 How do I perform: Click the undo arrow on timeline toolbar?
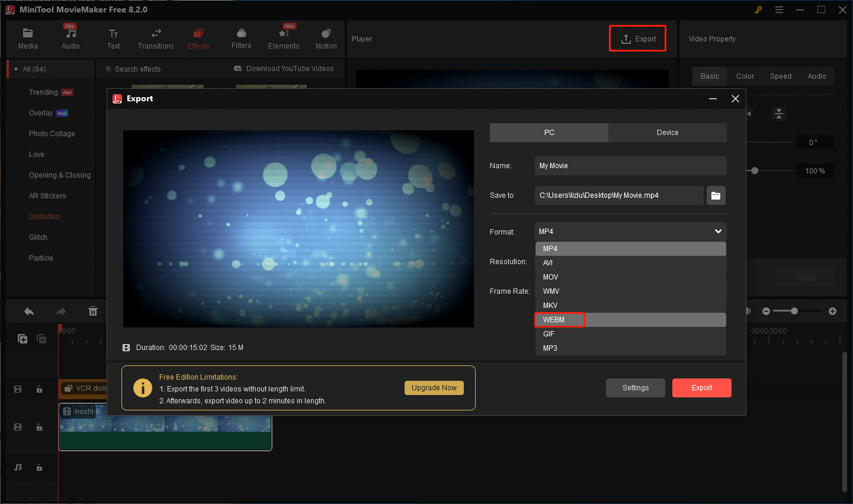pos(28,312)
